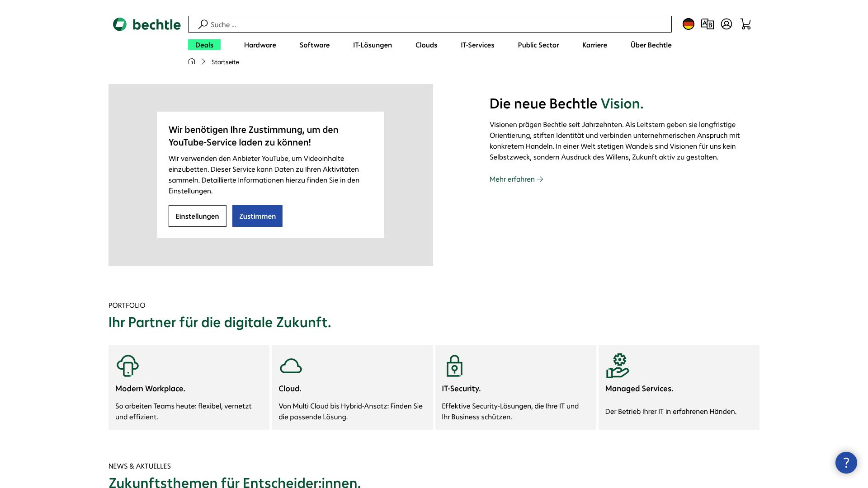868x488 pixels.
Task: Open the help question mark bubble
Action: [x=846, y=463]
